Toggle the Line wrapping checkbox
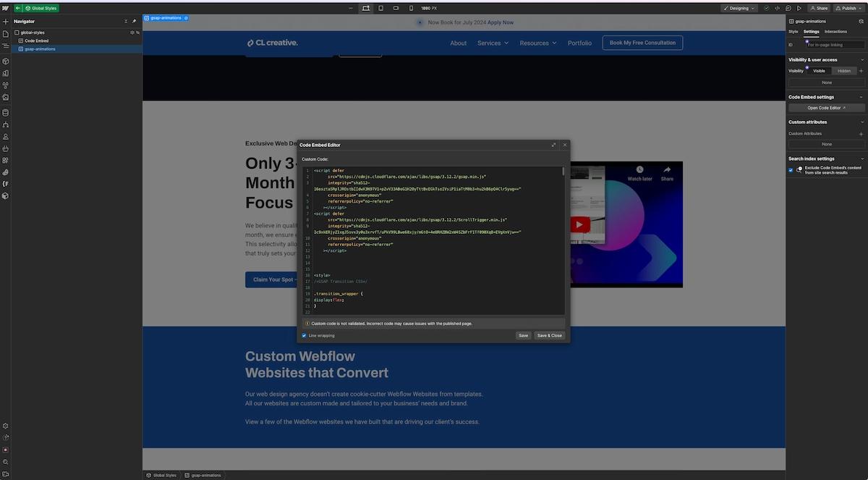The height and width of the screenshot is (480, 868). (x=304, y=335)
